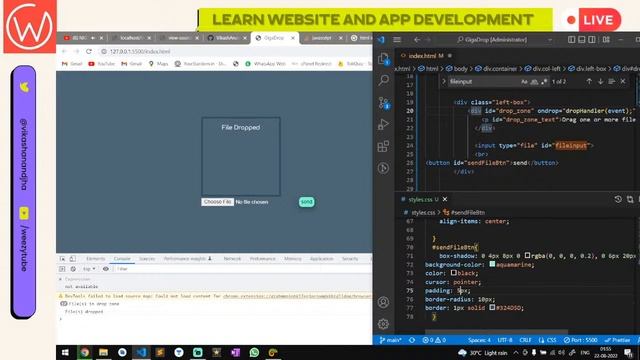Switch to the DevTools Application tab
This screenshot has width=640, height=360.
tap(322, 259)
